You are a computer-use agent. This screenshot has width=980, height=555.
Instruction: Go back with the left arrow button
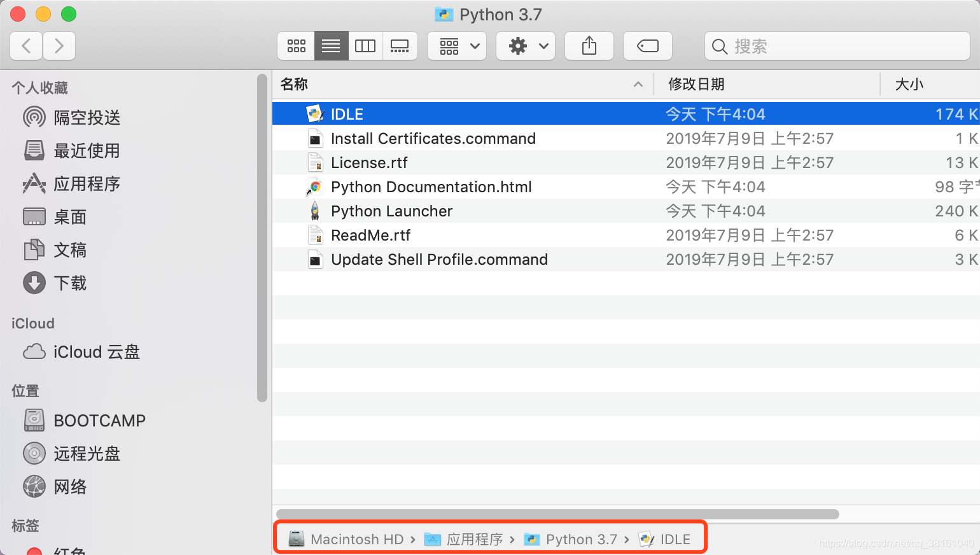[x=27, y=46]
